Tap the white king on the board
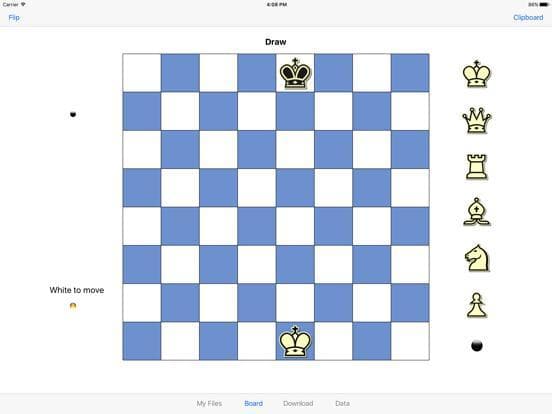 tap(295, 341)
